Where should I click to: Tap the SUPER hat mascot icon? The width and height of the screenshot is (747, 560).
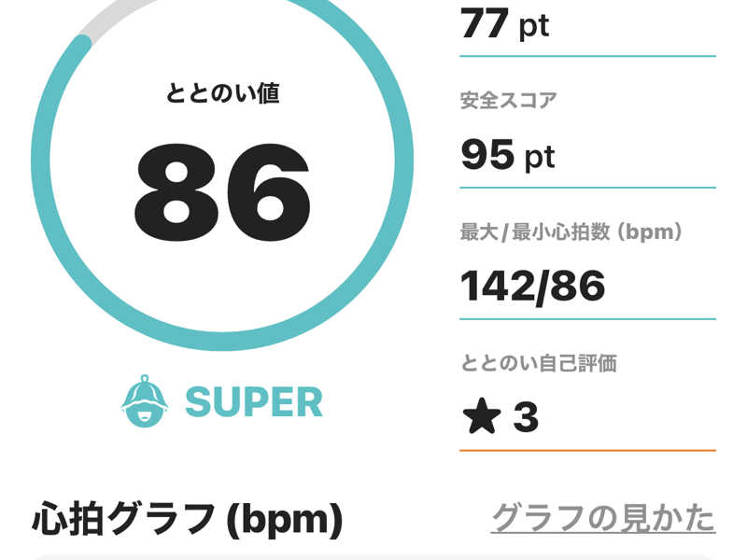(145, 401)
